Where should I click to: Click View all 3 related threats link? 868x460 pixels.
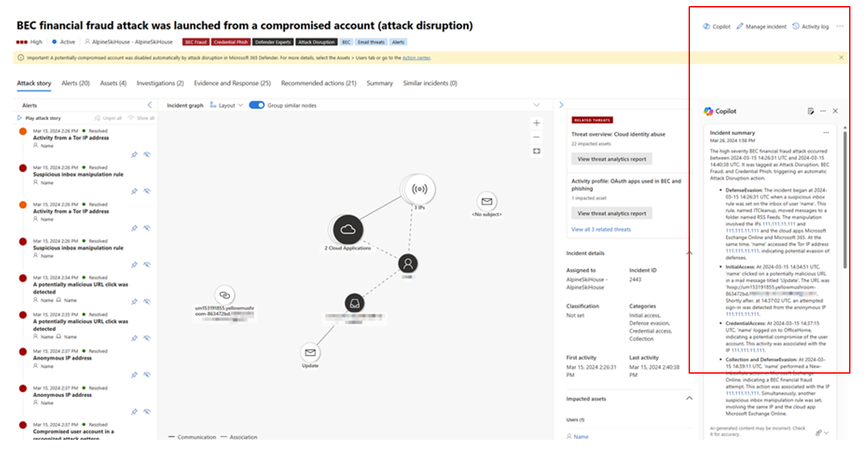pyautogui.click(x=601, y=229)
